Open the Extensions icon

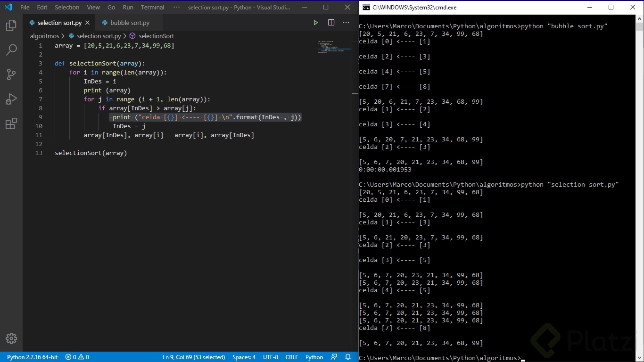pyautogui.click(x=11, y=123)
